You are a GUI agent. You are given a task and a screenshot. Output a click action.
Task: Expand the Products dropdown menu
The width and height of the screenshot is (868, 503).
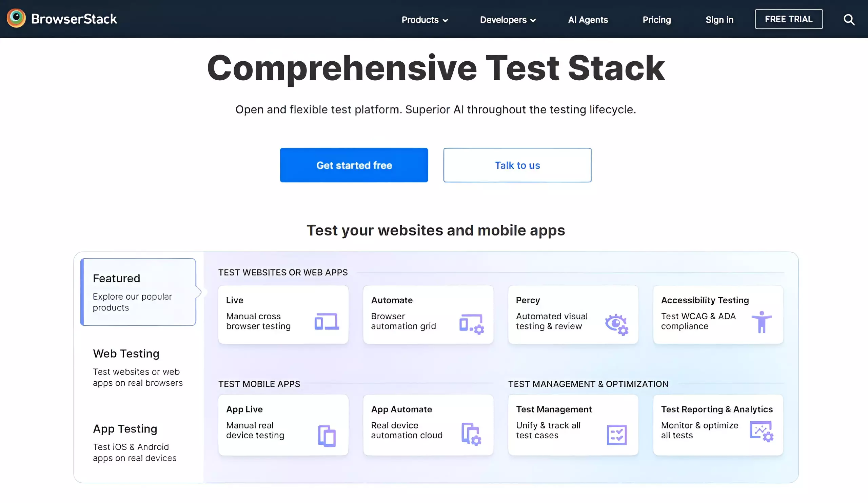coord(425,20)
